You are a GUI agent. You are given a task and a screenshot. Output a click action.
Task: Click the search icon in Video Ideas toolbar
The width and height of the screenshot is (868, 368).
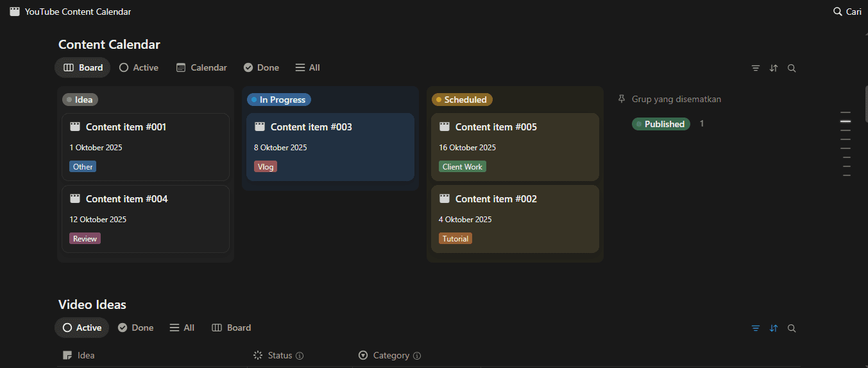click(x=792, y=328)
